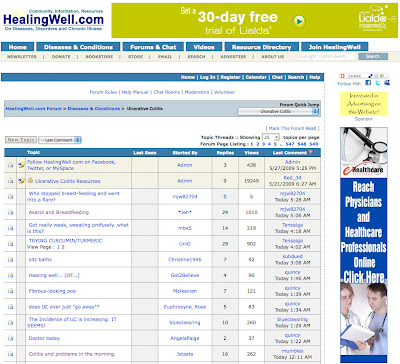Click into the Google Custom Search field

pyautogui.click(x=328, y=56)
